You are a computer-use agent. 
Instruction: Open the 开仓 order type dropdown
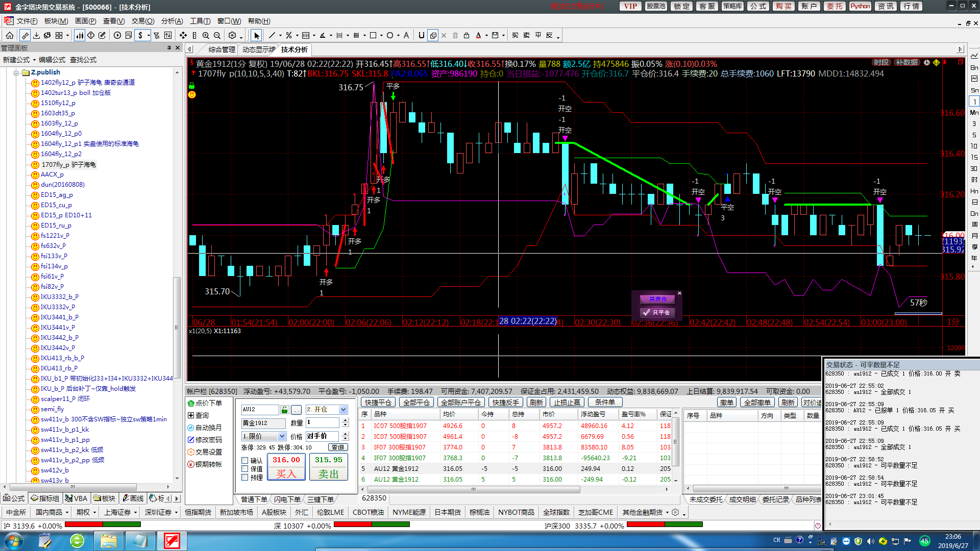pyautogui.click(x=343, y=410)
